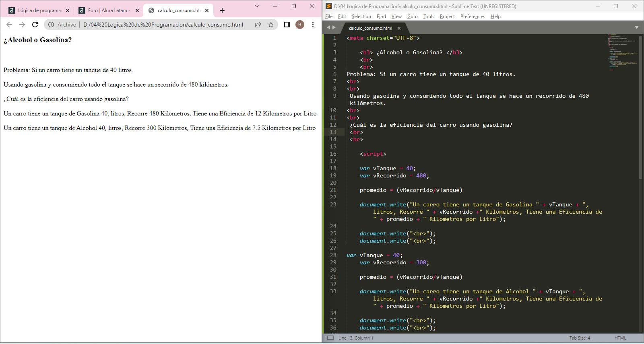Reload the calculo_consumo page
Screen dimensions: 644x344
click(35, 25)
